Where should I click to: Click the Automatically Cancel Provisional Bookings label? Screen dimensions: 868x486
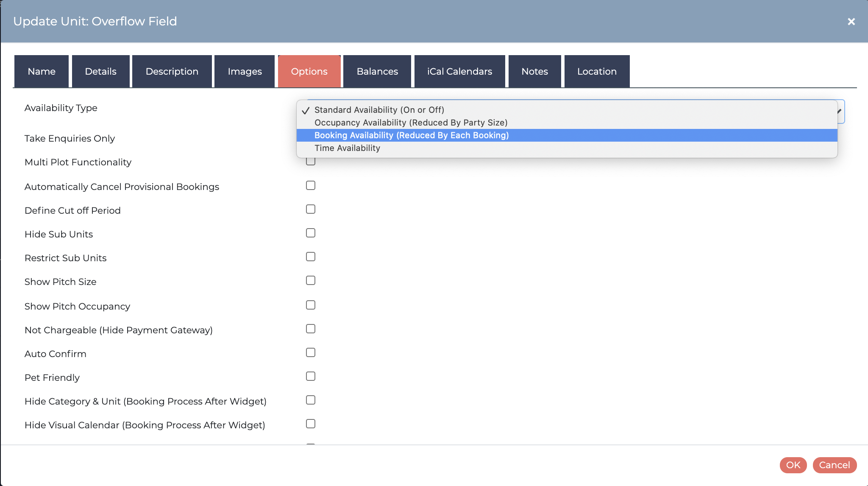122,187
